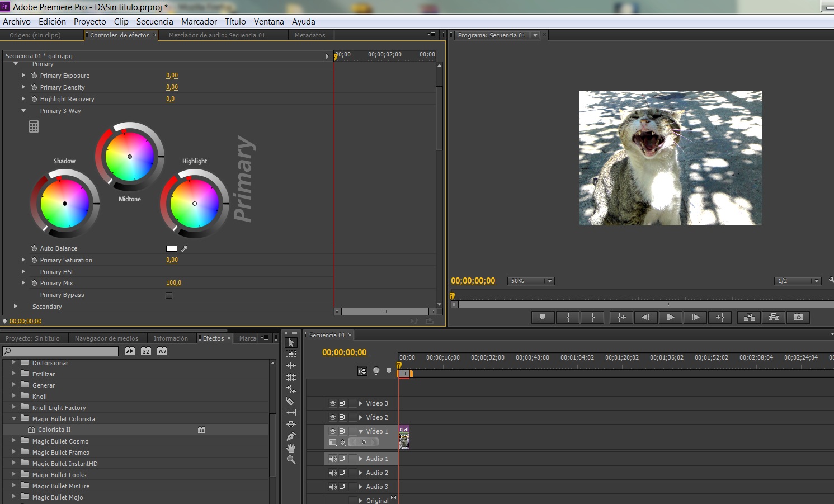This screenshot has width=834, height=504.
Task: Switch to Mezclador de audio tab
Action: (x=217, y=35)
